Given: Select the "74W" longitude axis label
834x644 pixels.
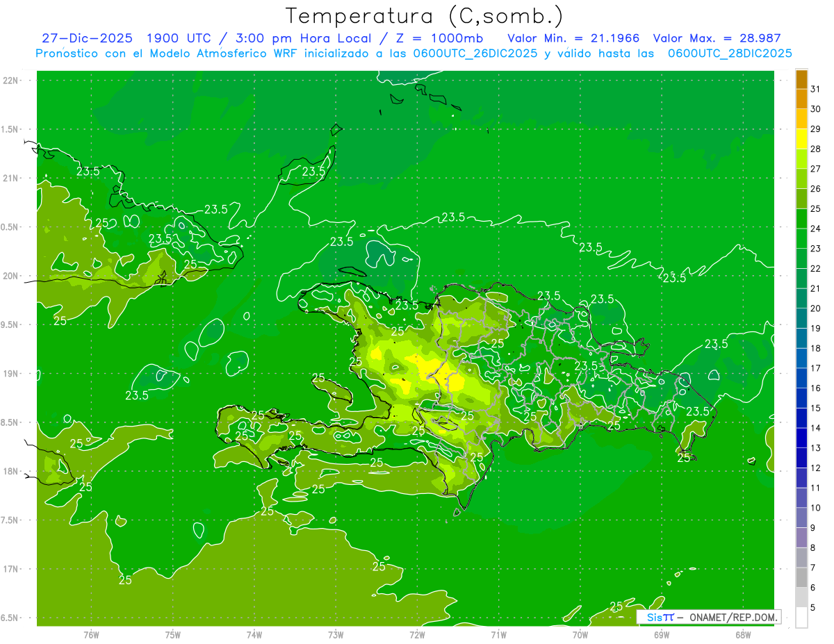Looking at the screenshot, I should pos(254,634).
